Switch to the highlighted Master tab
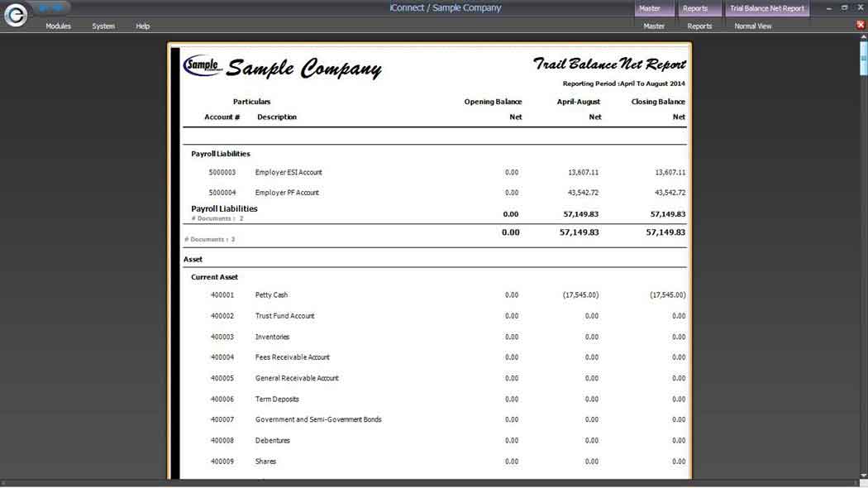The width and height of the screenshot is (868, 488). point(650,8)
